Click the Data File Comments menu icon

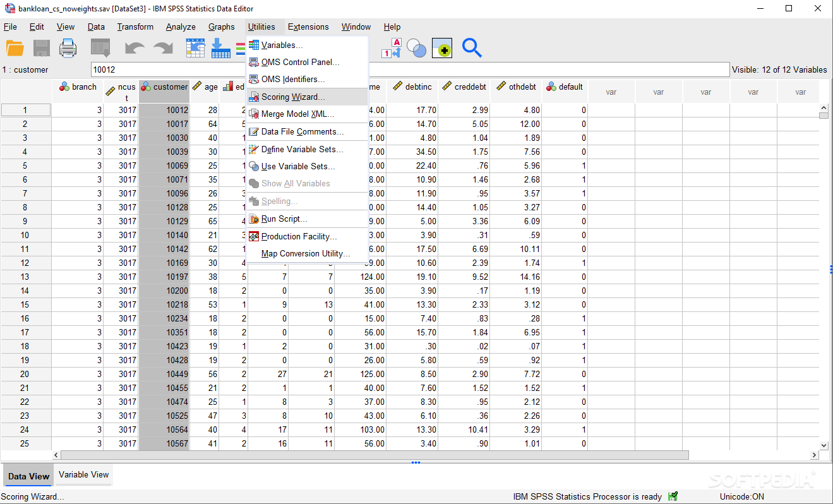254,131
